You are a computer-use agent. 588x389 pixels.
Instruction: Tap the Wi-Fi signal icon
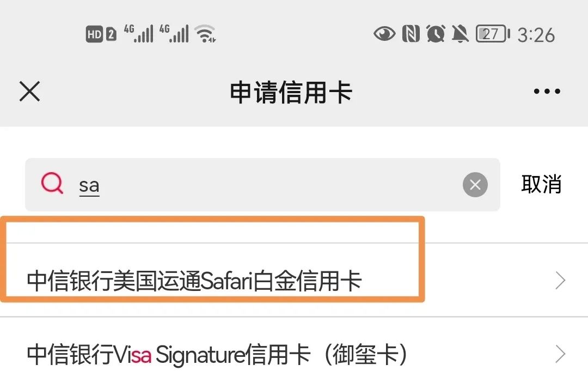point(206,34)
